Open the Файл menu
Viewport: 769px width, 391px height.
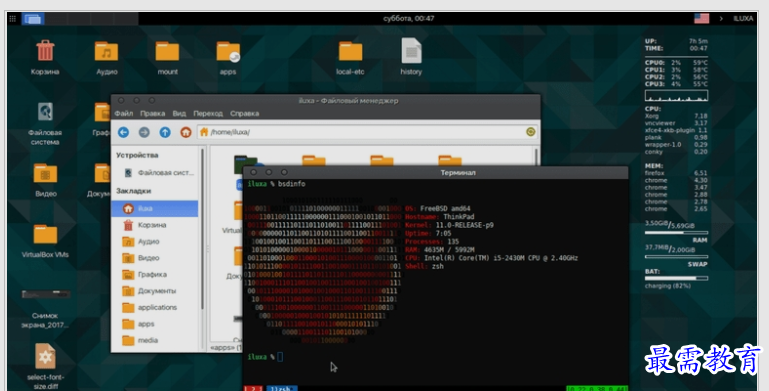(124, 113)
